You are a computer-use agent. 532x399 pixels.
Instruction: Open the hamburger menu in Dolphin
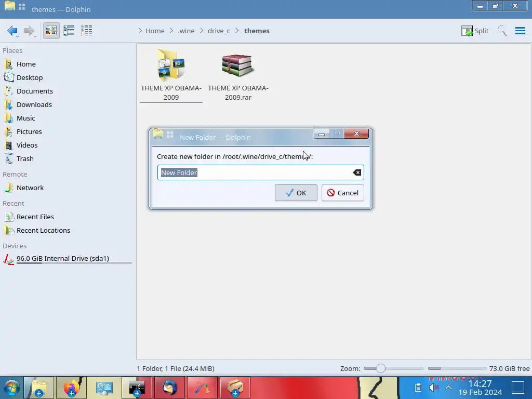coord(520,31)
